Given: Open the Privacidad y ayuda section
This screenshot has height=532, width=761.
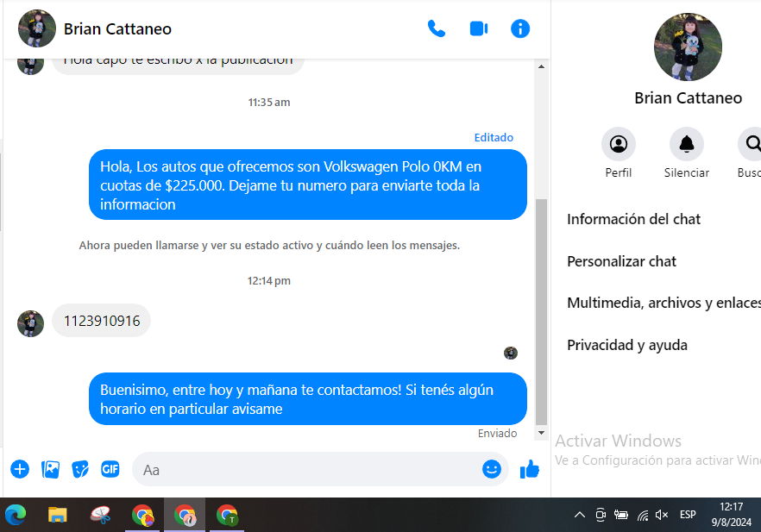Looking at the screenshot, I should coord(627,345).
